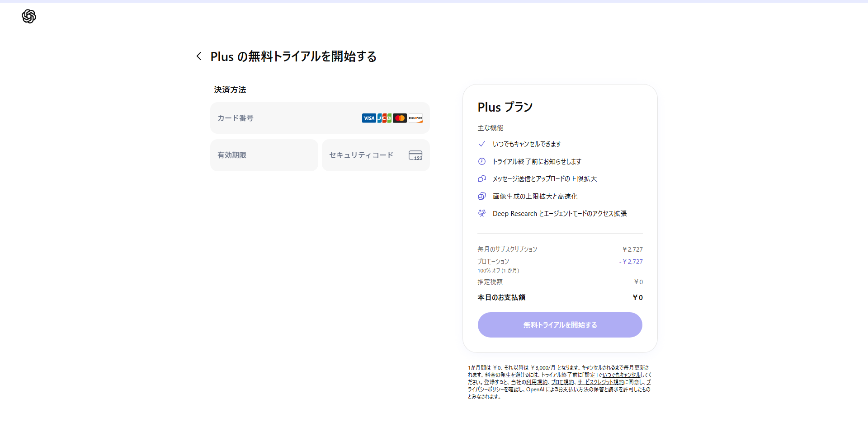Go back using the arrow beside the Plus title
This screenshot has height=427, width=868.
point(199,56)
